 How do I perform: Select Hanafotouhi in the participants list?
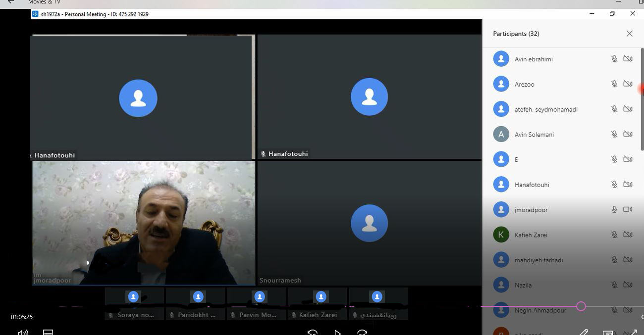coord(532,185)
